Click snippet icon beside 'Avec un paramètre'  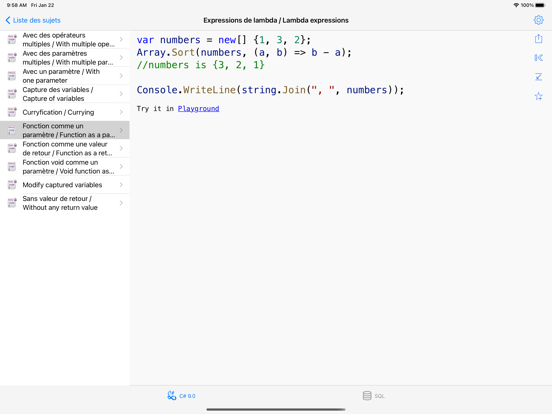12,76
